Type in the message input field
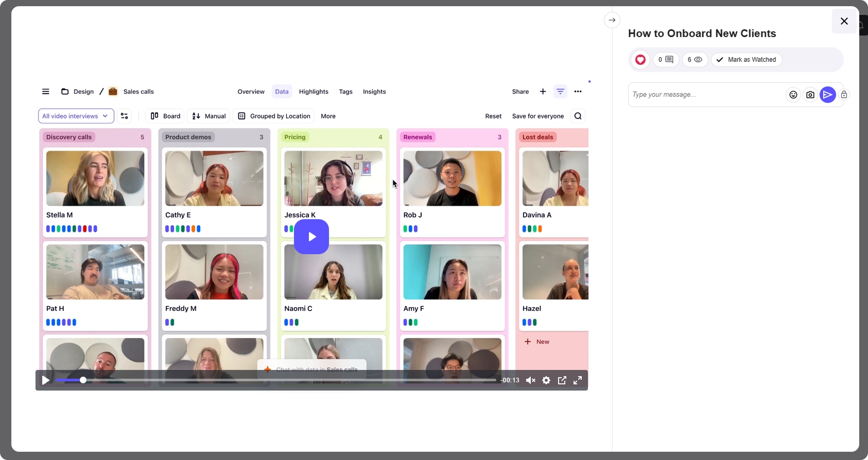The width and height of the screenshot is (868, 460). [705, 95]
